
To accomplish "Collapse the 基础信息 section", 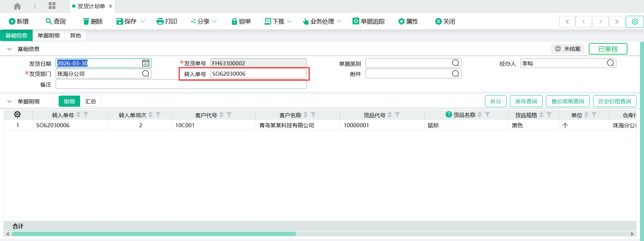I will [9, 49].
